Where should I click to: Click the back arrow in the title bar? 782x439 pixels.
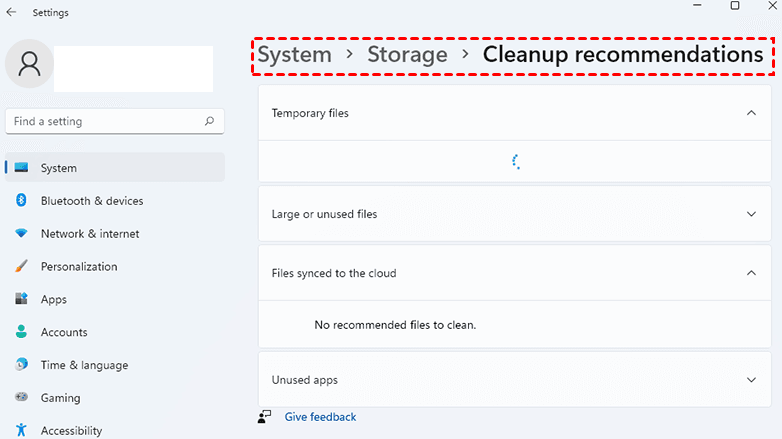pos(12,13)
